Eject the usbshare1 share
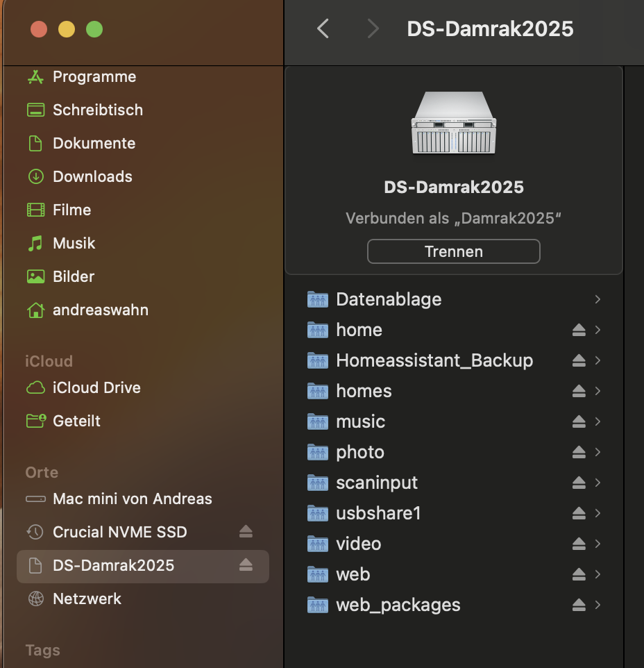Screen dimensions: 644x668 pos(579,513)
